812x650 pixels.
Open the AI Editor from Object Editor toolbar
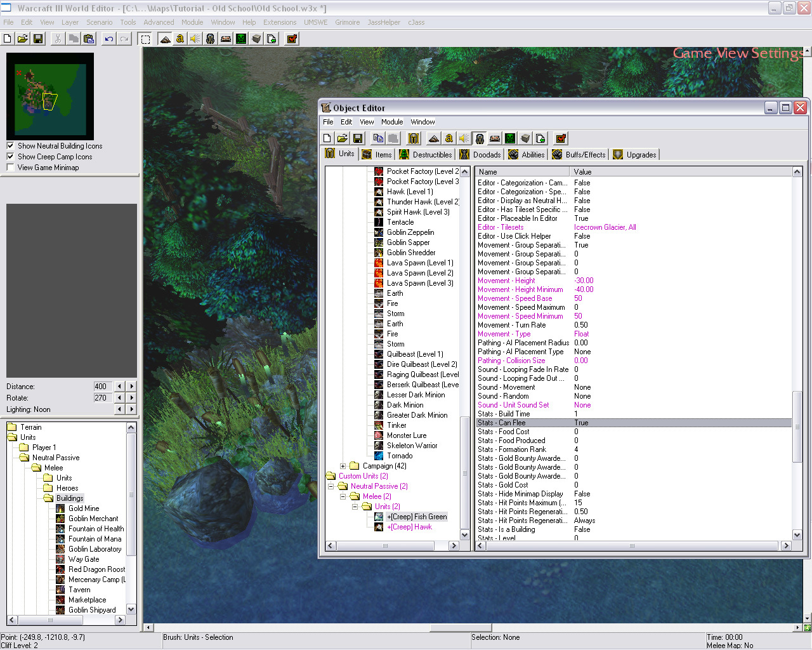click(510, 138)
